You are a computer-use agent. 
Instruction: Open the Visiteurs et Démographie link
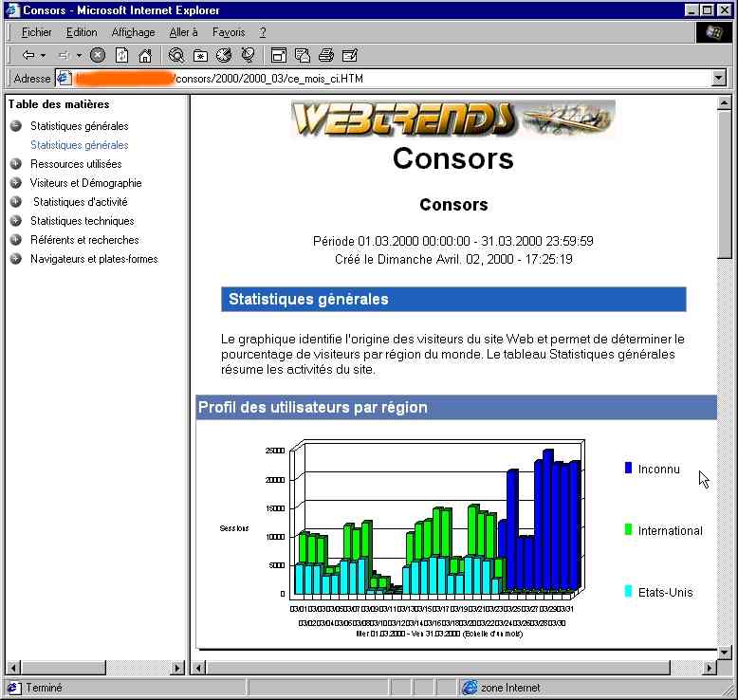85,183
